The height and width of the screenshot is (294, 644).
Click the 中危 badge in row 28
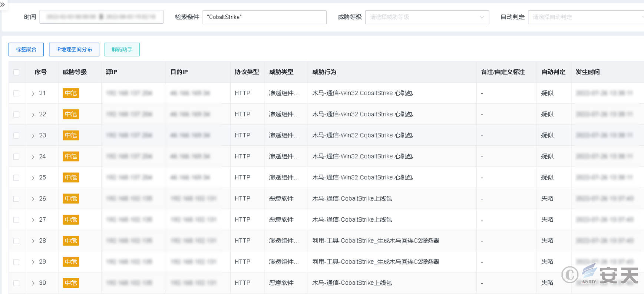pyautogui.click(x=71, y=241)
